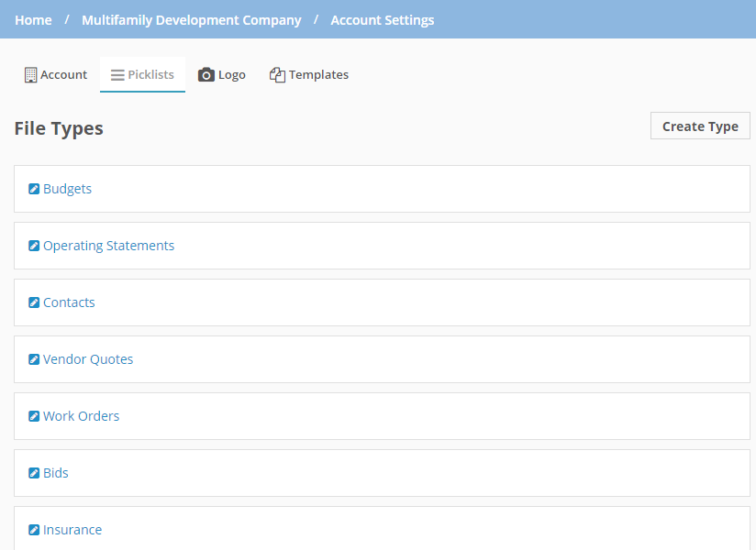Viewport: 756px width, 550px height.
Task: Go to Home in the breadcrumb
Action: 33,20
